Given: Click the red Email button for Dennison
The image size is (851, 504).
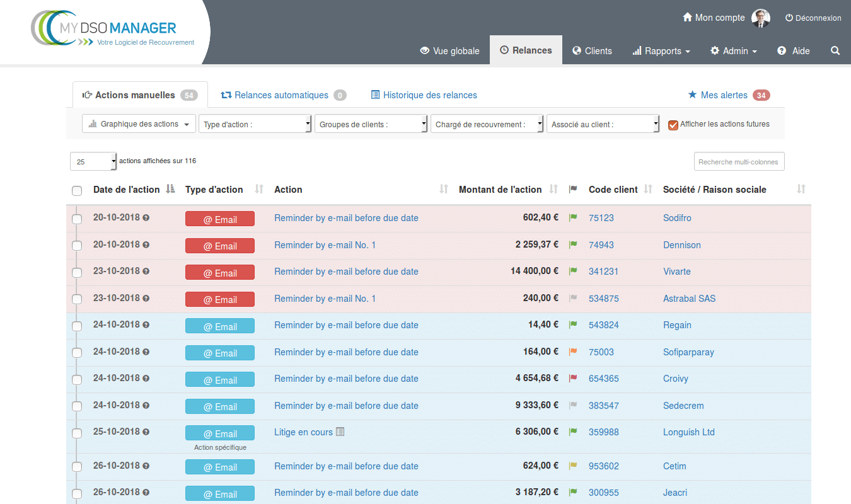Looking at the screenshot, I should coord(219,246).
